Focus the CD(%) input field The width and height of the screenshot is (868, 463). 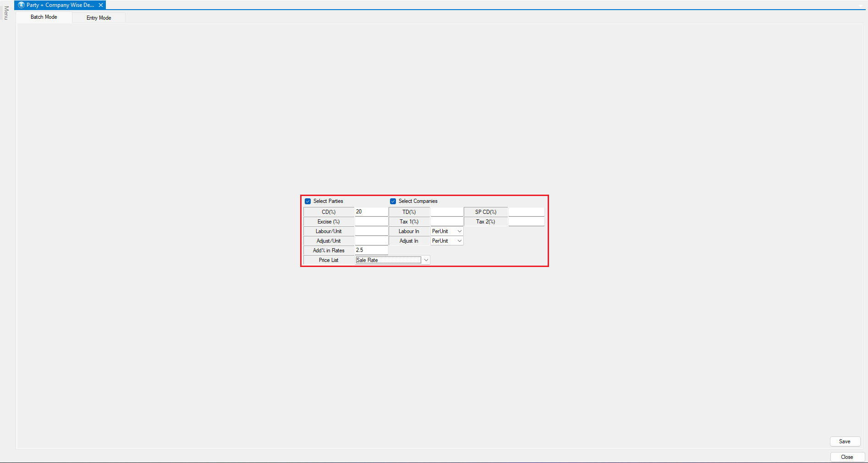point(371,212)
